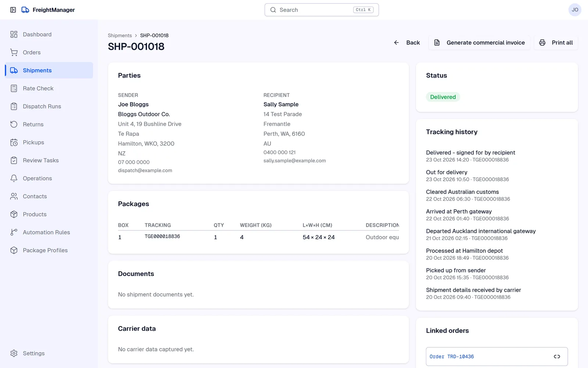This screenshot has height=368, width=588.
Task: Click the 'Cleared Australian customs' tracking entry
Action: (468, 195)
